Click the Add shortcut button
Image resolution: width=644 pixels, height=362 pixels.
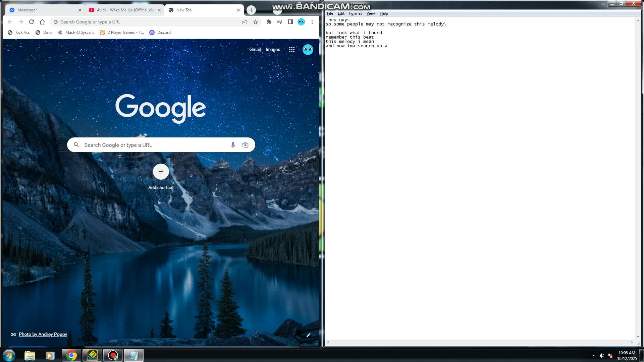161,172
